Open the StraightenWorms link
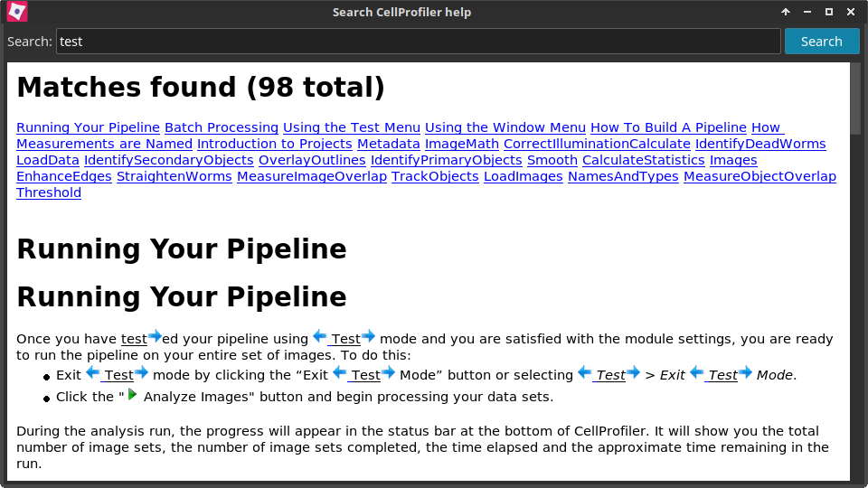The image size is (868, 488). 175,176
